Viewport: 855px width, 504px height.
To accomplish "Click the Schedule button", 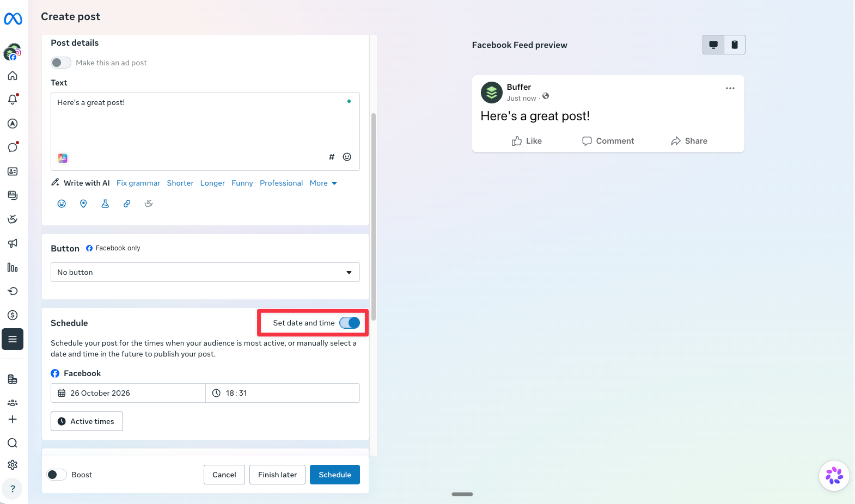I will pyautogui.click(x=335, y=475).
